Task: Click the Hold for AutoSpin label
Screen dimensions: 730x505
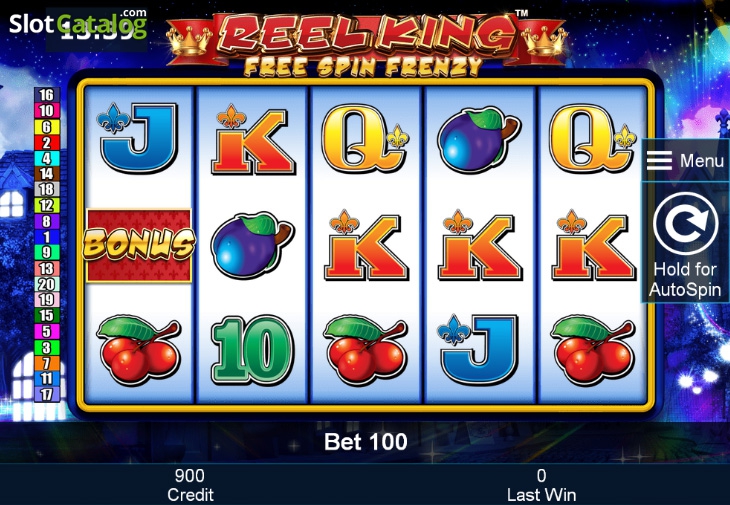Action: 685,279
